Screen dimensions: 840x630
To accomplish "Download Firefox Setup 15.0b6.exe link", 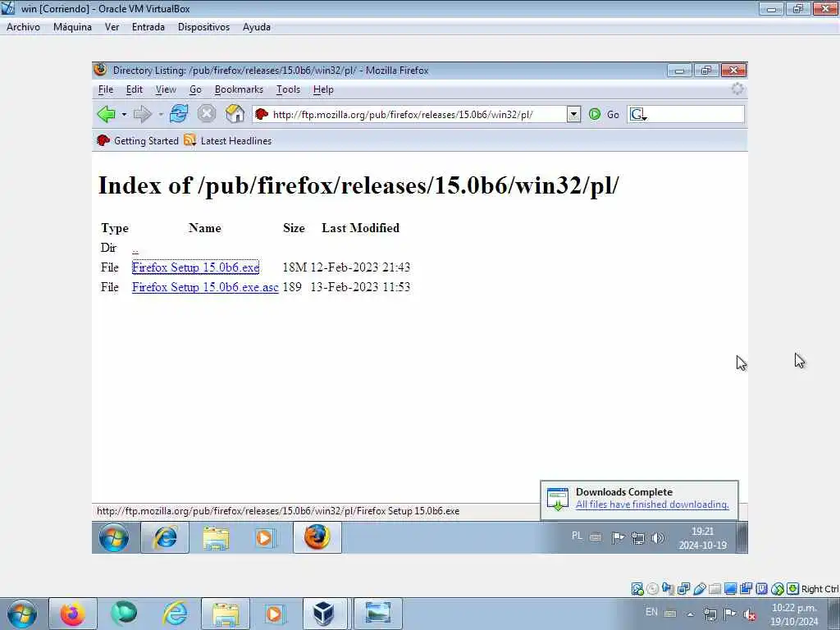I will click(x=195, y=267).
